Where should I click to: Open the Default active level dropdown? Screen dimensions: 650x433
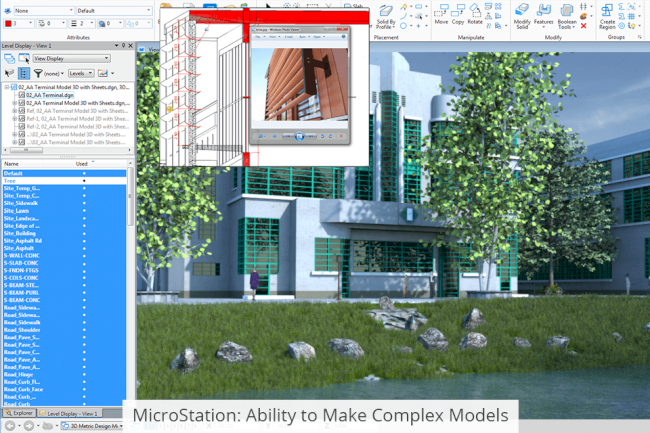click(x=114, y=10)
